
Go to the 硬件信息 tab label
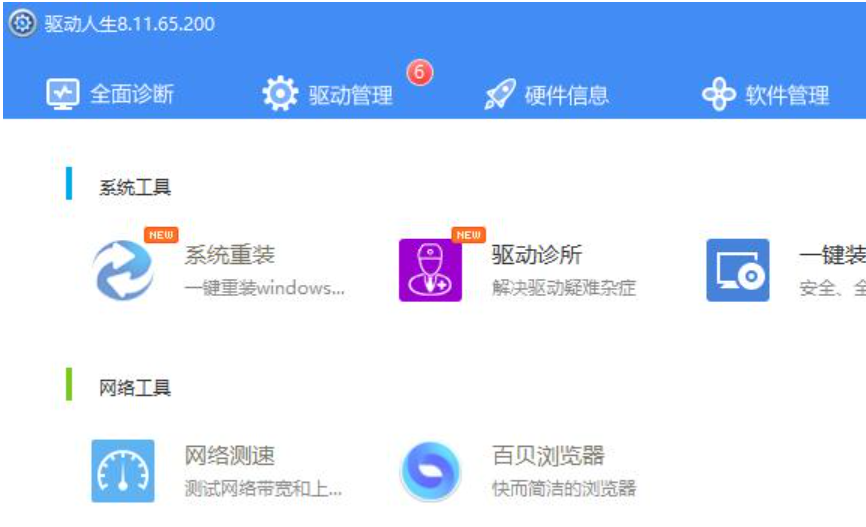[567, 95]
